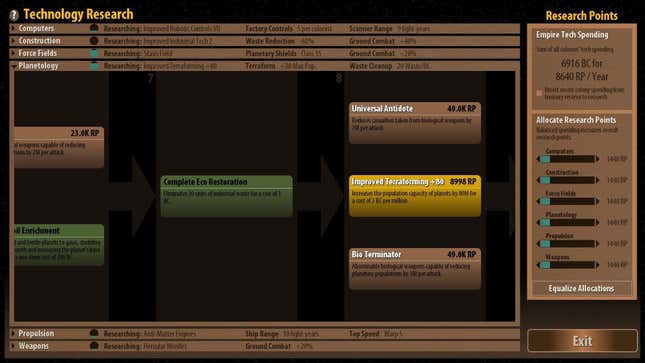Adjust the Planetology allocation slider

568,223
